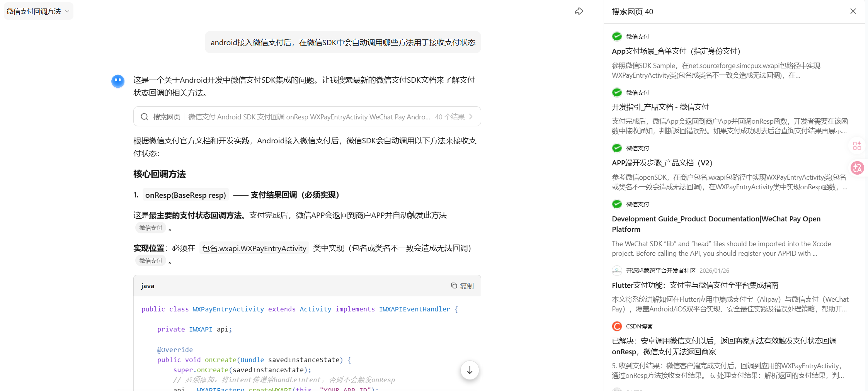The height and width of the screenshot is (391, 868).
Task: Click the blue assistant avatar icon
Action: click(x=118, y=81)
